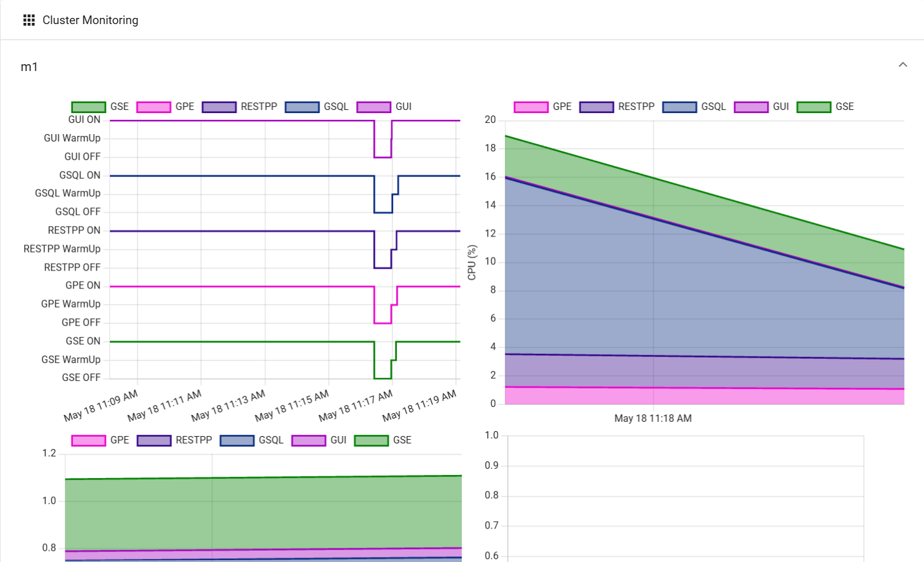
Task: Click the m1 machine name heading
Action: pos(29,67)
